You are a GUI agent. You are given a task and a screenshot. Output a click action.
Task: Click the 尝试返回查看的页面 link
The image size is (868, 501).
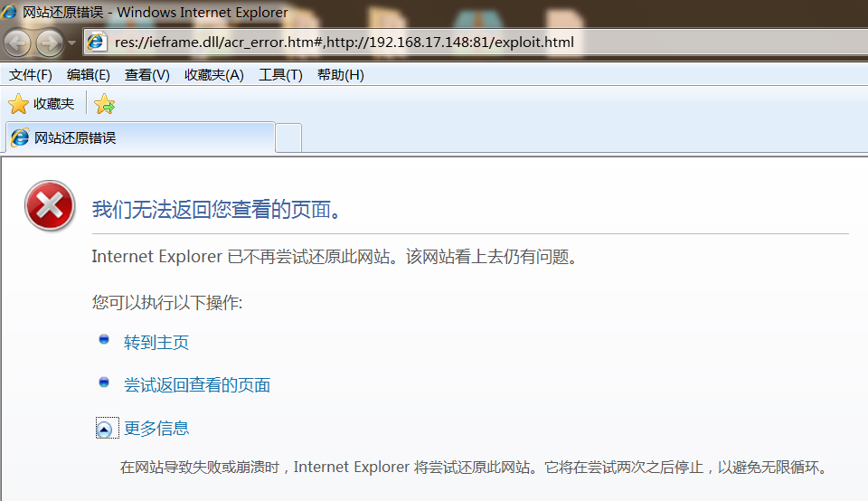197,385
